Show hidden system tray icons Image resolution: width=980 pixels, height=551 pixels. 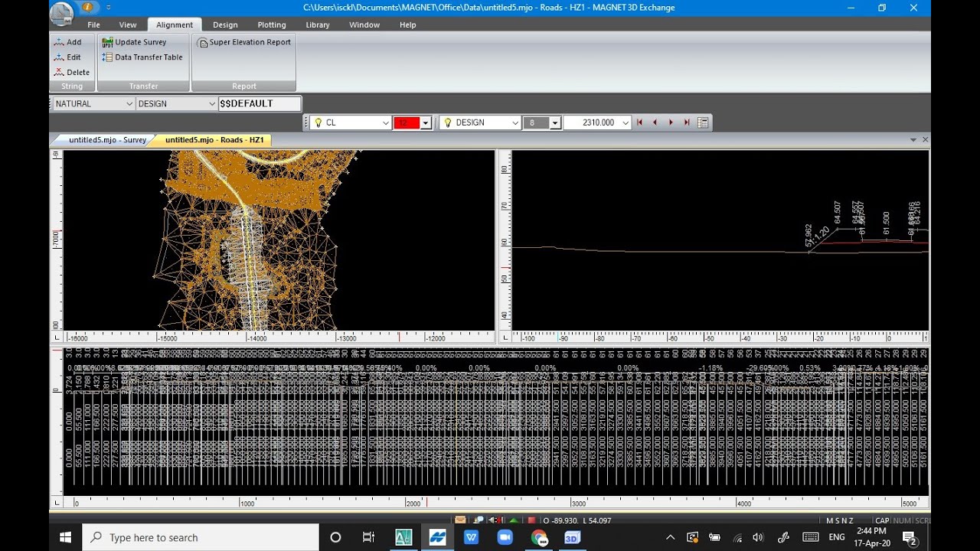(x=671, y=537)
